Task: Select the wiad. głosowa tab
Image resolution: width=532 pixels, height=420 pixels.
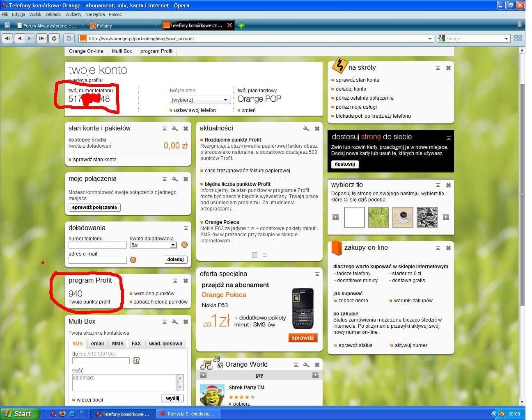Action: pyautogui.click(x=165, y=344)
